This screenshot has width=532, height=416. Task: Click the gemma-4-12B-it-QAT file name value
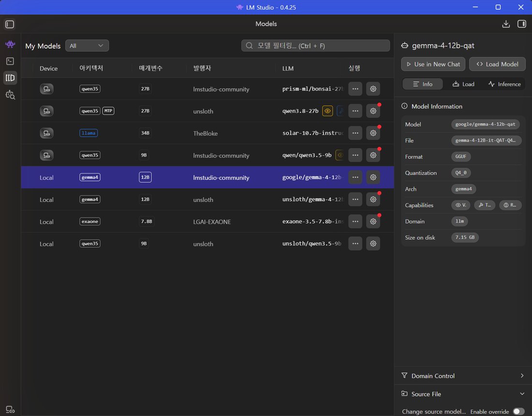point(486,141)
